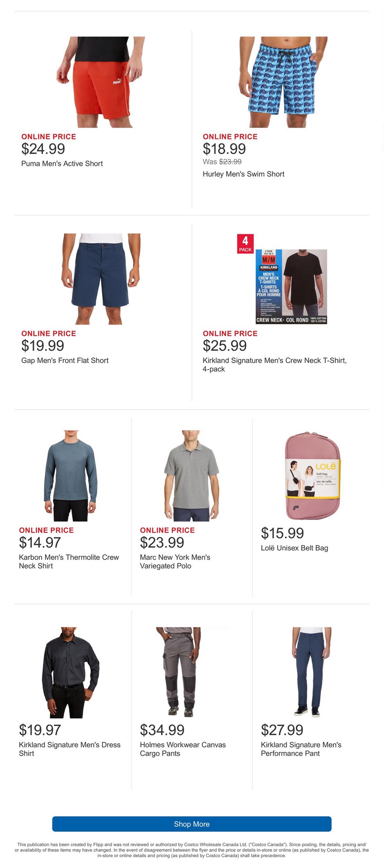The height and width of the screenshot is (868, 384).
Task: Click the Shop More button
Action: (x=192, y=824)
